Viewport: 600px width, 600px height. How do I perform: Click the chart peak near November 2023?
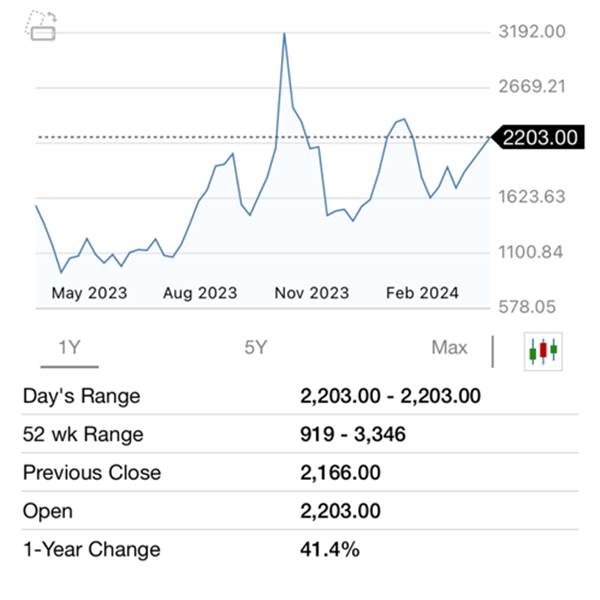coord(284,35)
